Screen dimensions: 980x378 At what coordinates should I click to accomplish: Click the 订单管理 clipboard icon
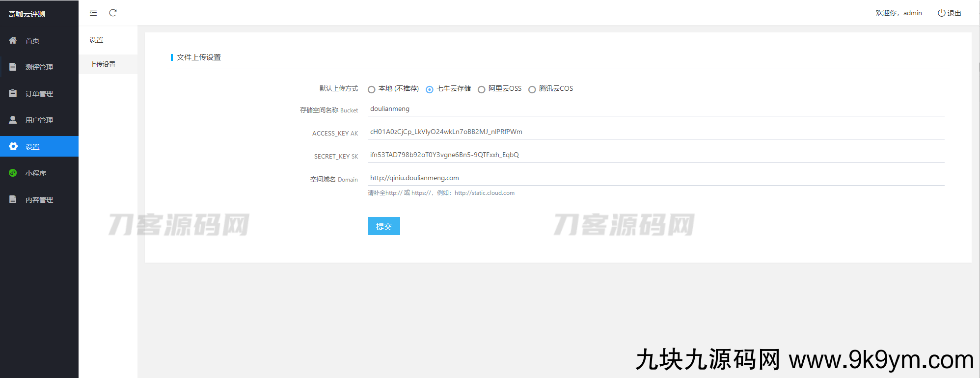point(13,93)
